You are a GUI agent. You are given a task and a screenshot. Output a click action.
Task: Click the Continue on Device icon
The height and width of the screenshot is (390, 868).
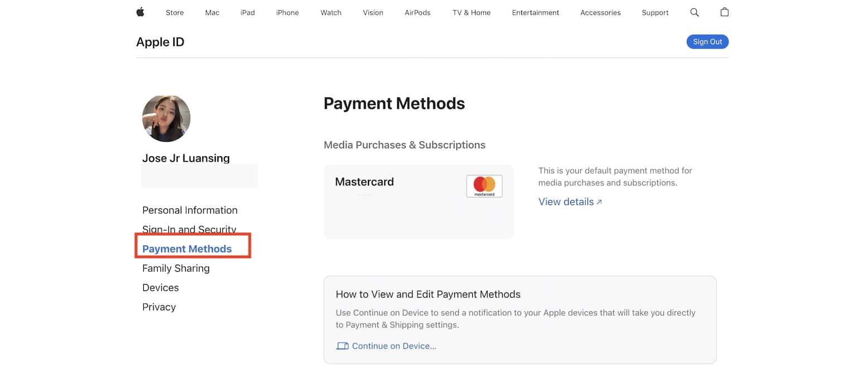342,346
